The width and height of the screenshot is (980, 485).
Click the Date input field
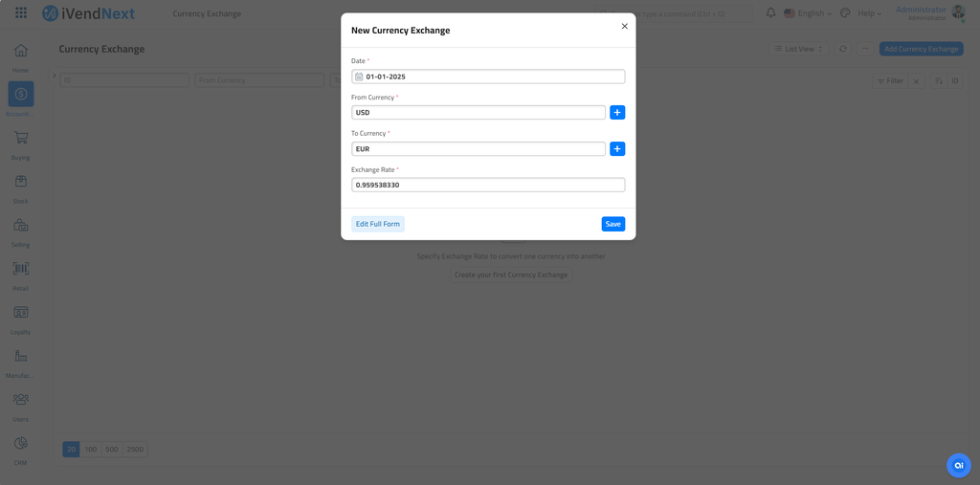pos(488,77)
